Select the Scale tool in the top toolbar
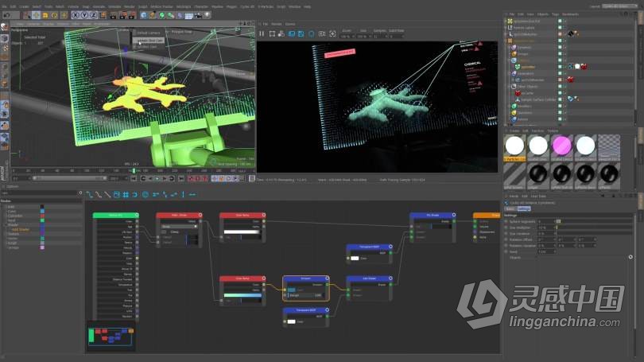 [45, 15]
